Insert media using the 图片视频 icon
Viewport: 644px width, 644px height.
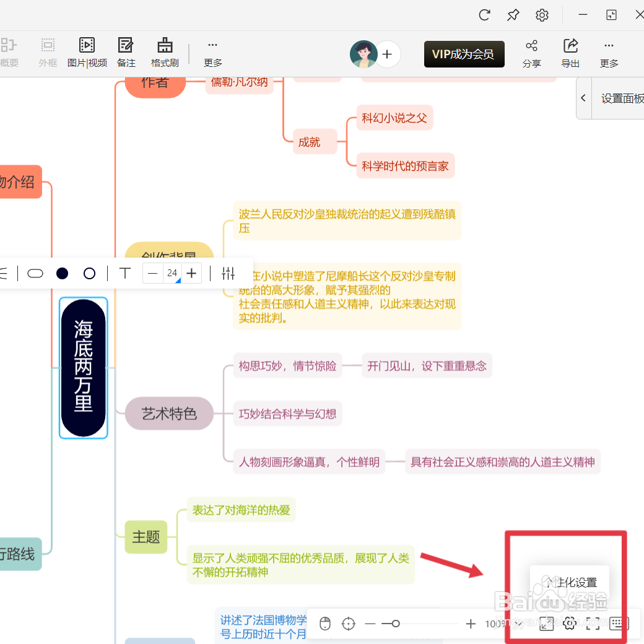(87, 53)
